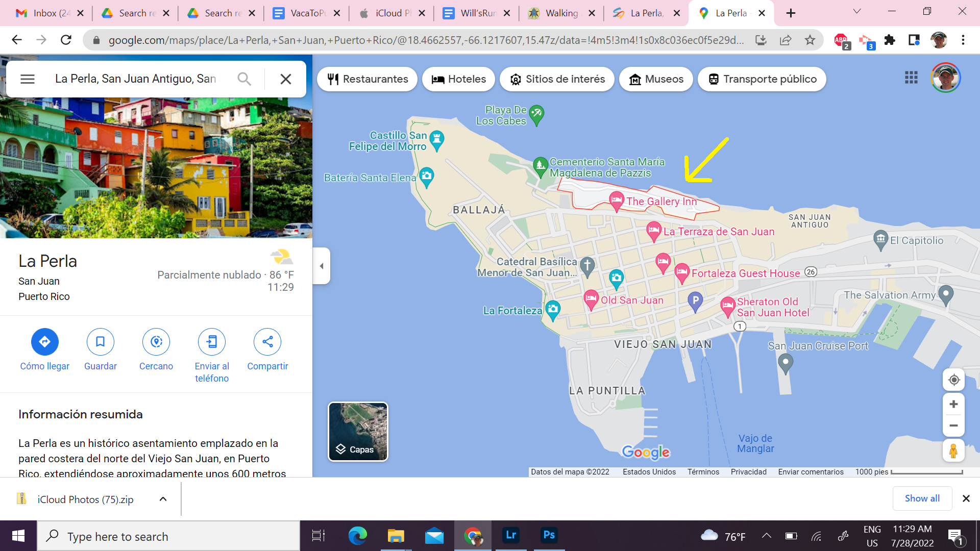This screenshot has width=980, height=551.
Task: Switch to the iCloud tab
Action: click(x=391, y=13)
